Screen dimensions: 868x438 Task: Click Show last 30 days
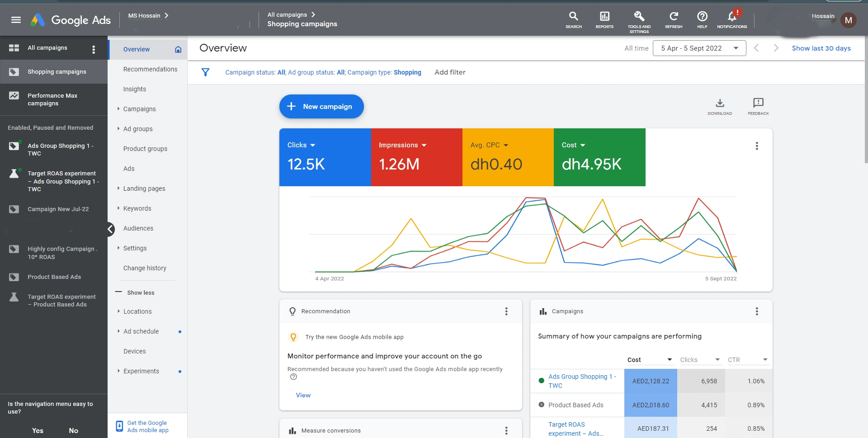[821, 48]
